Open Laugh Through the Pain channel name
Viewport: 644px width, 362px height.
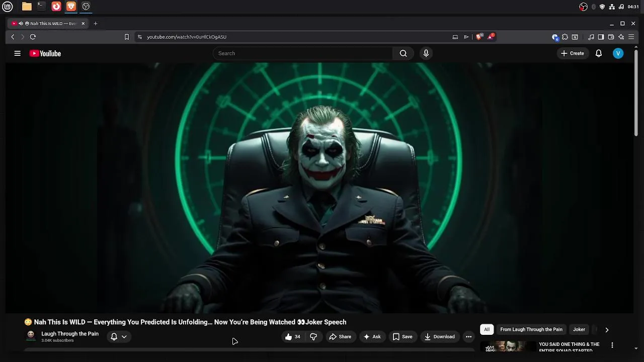point(70,334)
